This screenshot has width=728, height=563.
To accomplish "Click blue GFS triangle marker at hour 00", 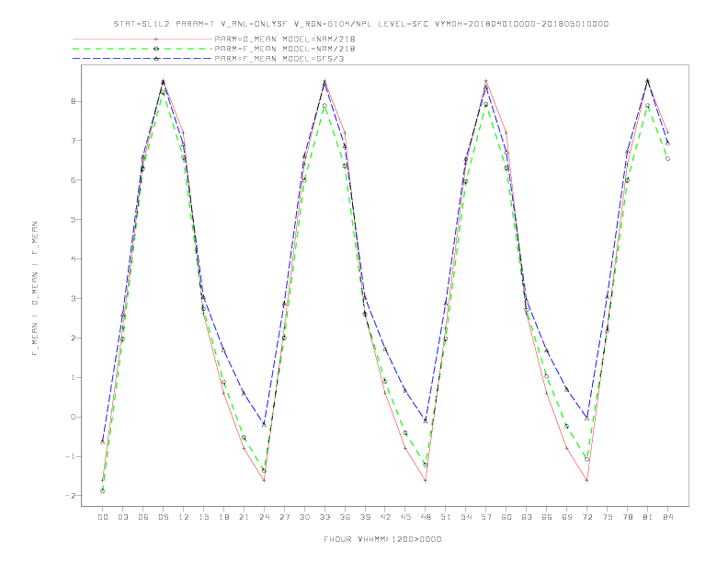I will pos(103,442).
